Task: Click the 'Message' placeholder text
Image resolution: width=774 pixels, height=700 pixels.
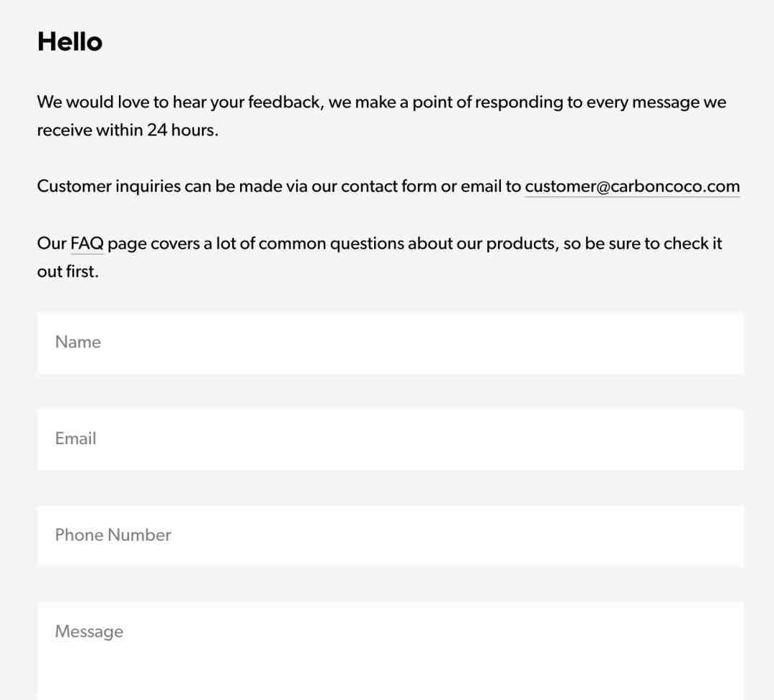Action: [x=90, y=632]
